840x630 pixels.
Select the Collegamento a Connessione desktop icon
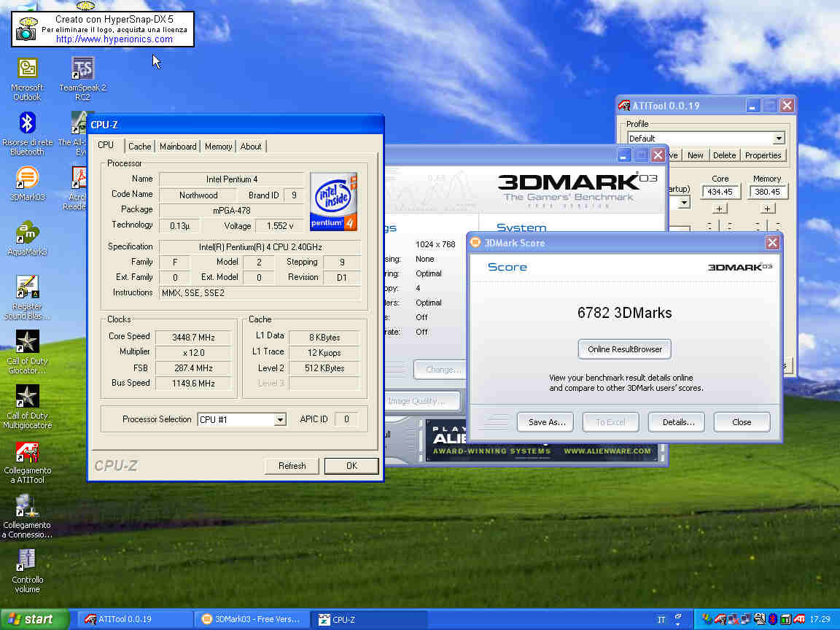coord(27,516)
